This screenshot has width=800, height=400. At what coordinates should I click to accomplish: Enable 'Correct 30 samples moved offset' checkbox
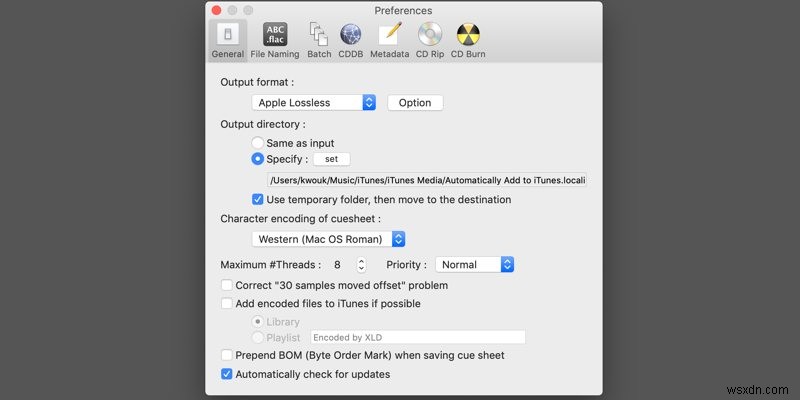227,285
